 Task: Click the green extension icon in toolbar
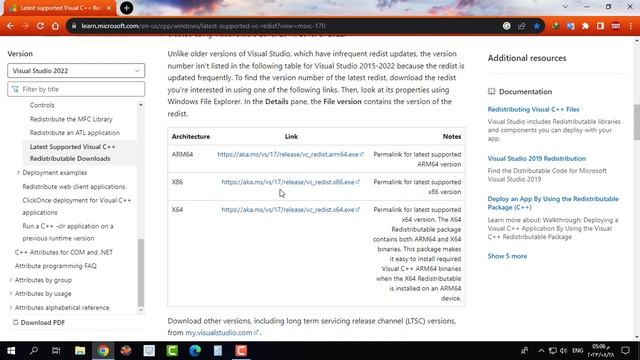pyautogui.click(x=555, y=26)
